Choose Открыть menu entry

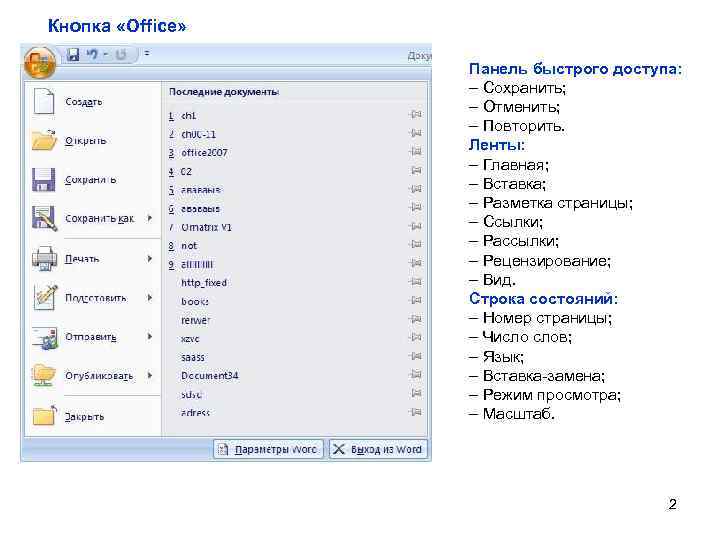93,141
